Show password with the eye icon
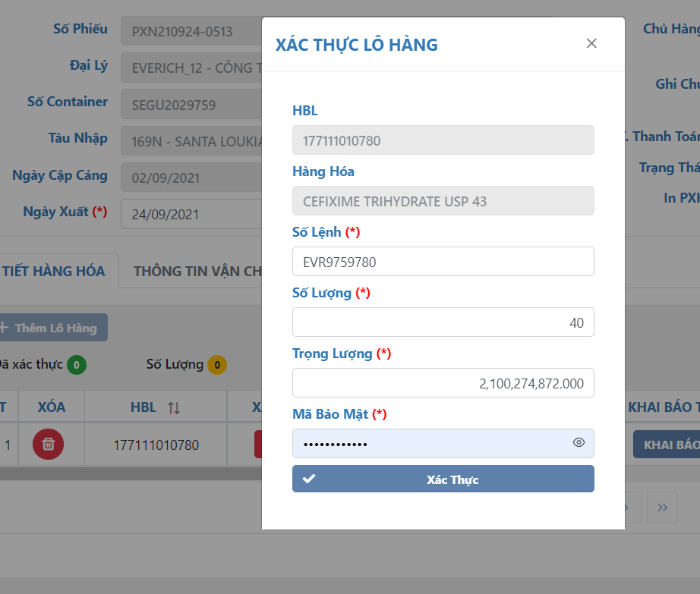700x594 pixels. click(x=579, y=442)
